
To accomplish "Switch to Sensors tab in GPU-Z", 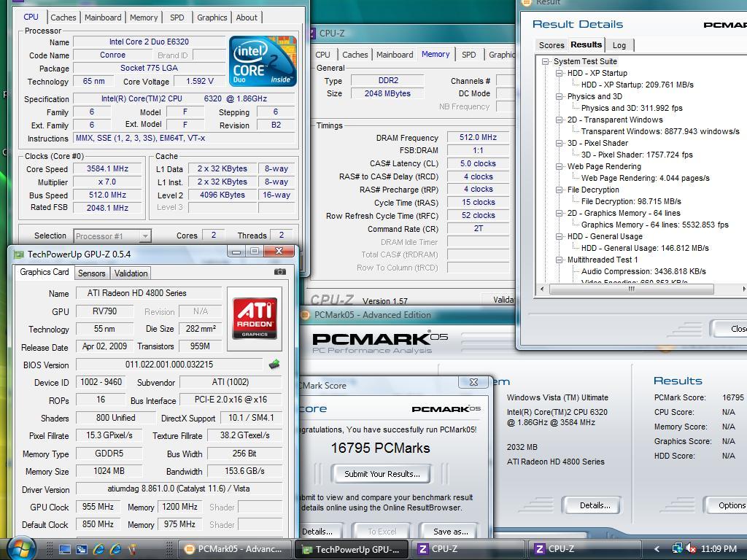I will 91,273.
